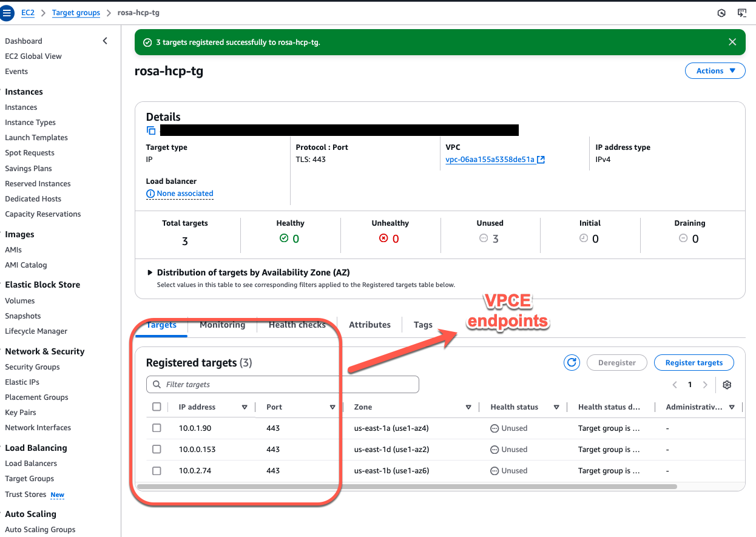
Task: Open Target Groups in sidebar
Action: click(29, 479)
